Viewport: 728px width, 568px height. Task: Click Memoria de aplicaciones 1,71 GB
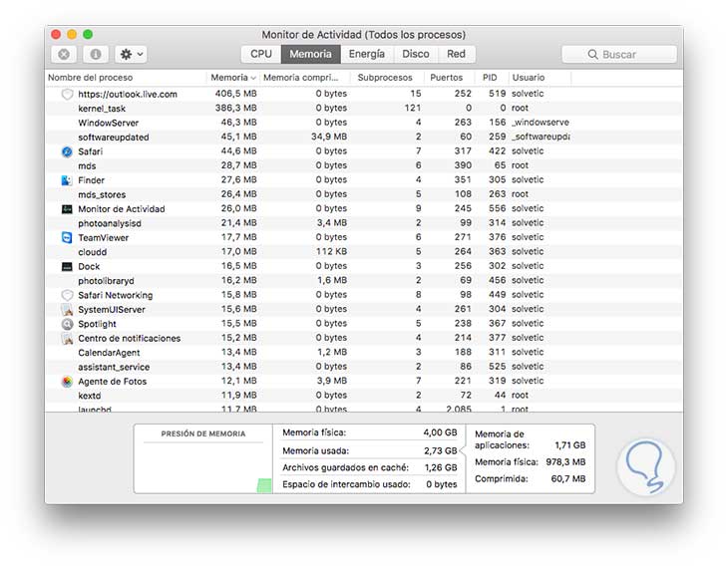(x=530, y=439)
